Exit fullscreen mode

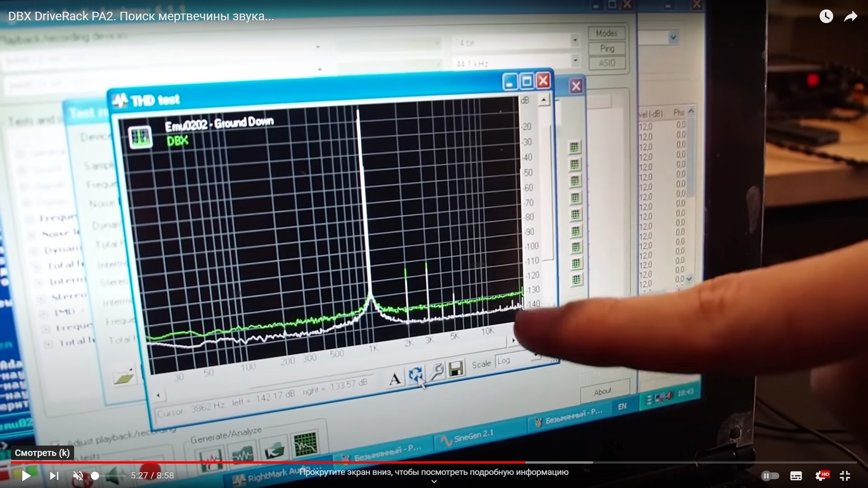click(x=845, y=475)
